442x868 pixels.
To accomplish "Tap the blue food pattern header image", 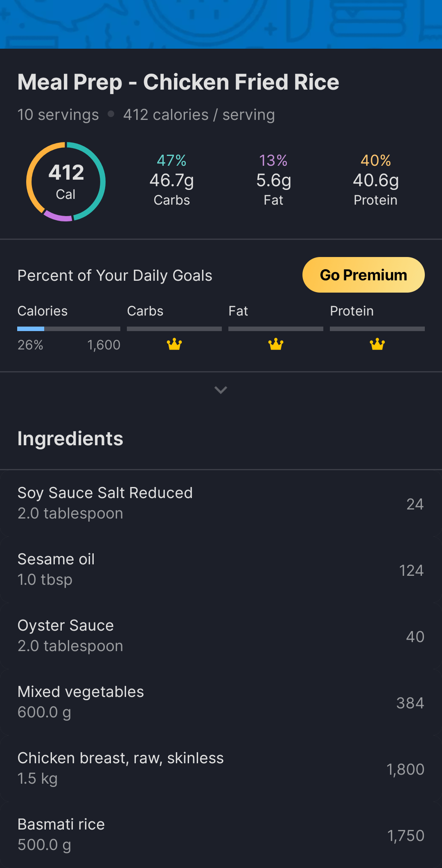I will pos(221,24).
